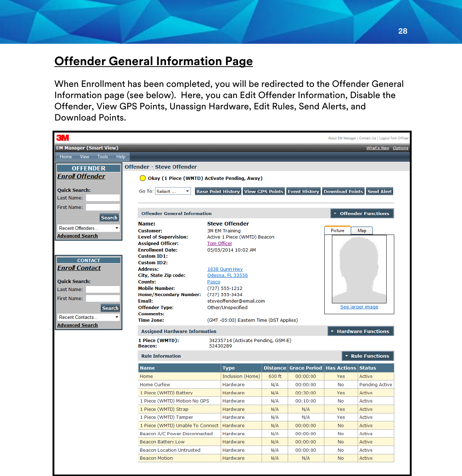
Task: Click Search in the Offender panel
Action: pyautogui.click(x=109, y=218)
